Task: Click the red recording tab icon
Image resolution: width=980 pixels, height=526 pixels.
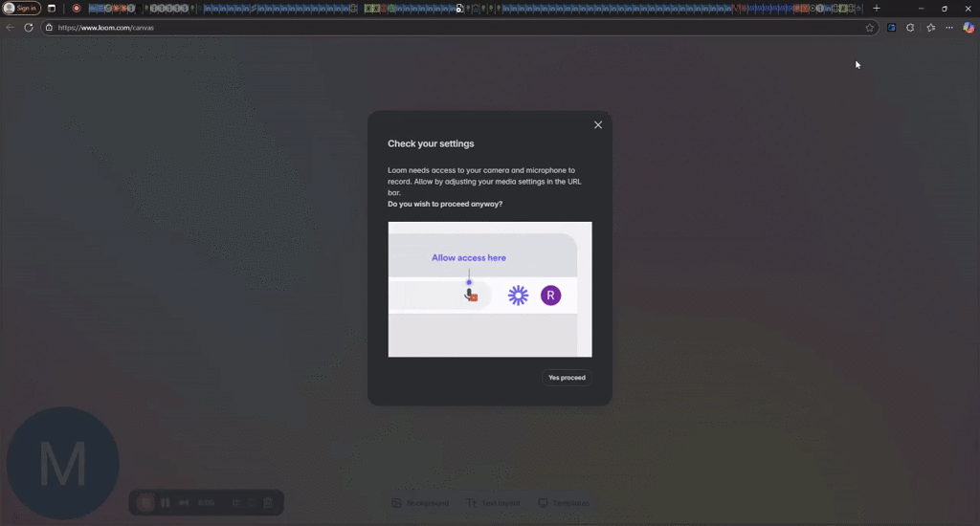Action: [x=77, y=8]
